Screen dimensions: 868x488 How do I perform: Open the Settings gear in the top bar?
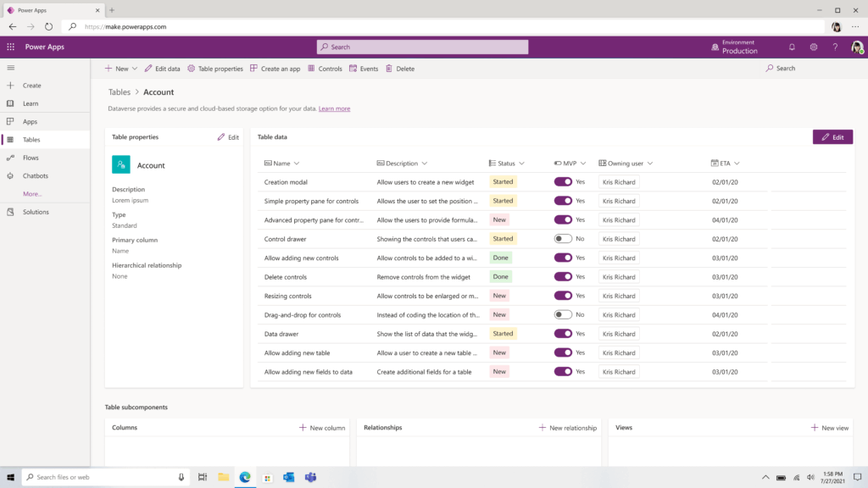point(814,47)
